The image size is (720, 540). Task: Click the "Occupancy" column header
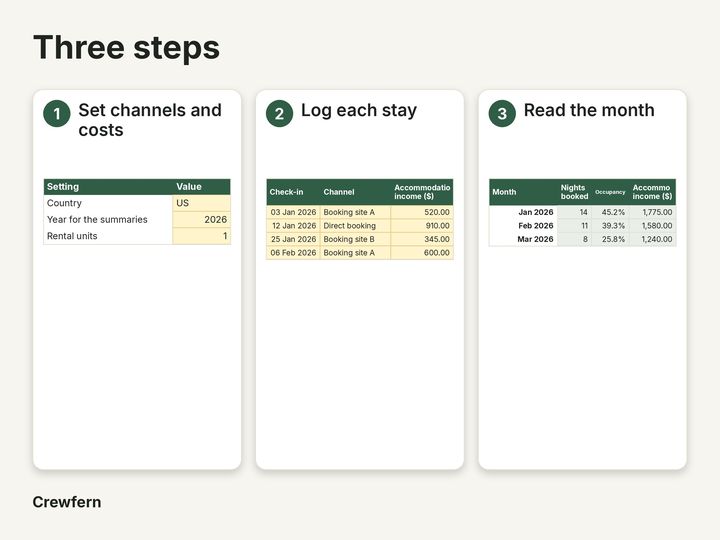pyautogui.click(x=610, y=192)
